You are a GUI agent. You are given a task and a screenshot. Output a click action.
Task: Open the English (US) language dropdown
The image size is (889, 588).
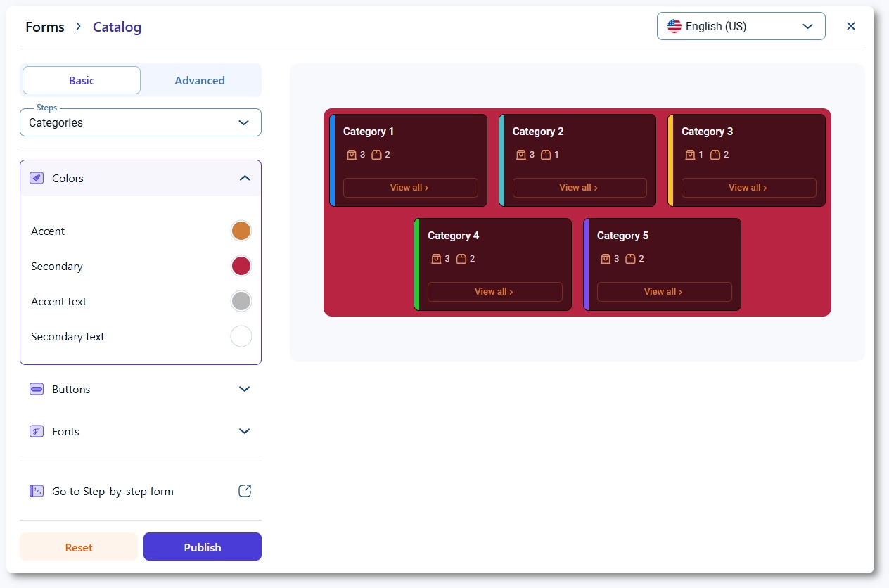[x=741, y=27]
